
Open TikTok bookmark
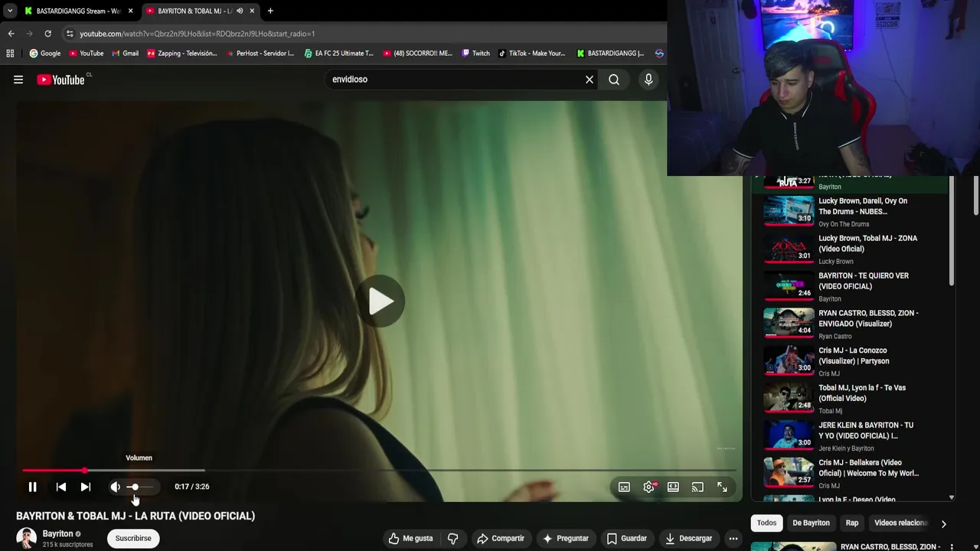[x=532, y=54]
